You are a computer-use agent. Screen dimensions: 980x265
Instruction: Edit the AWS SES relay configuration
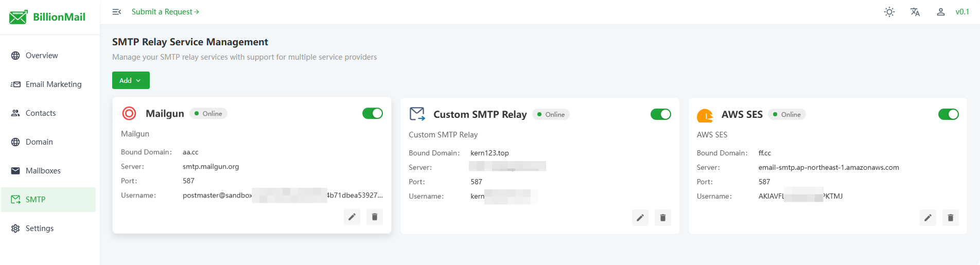tap(927, 218)
